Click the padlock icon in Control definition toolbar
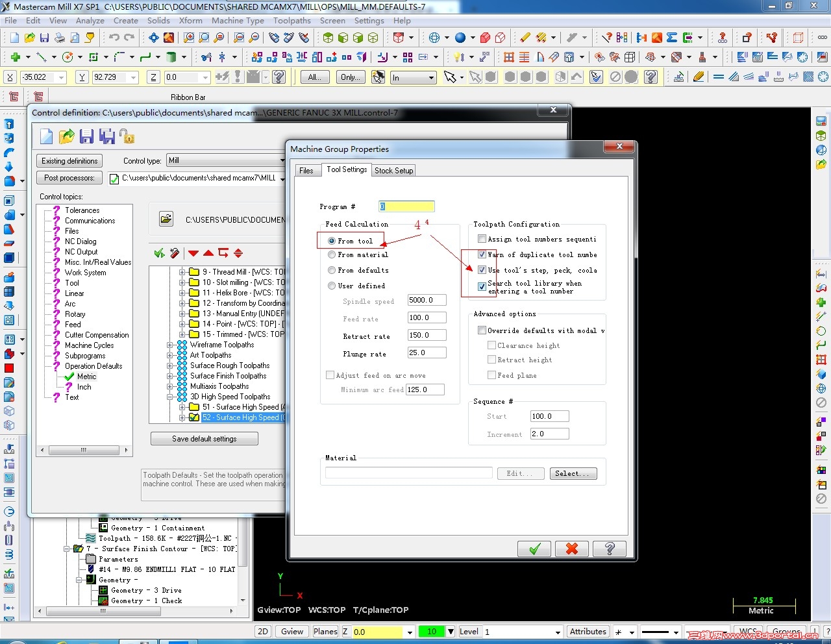Screen dimensions: 831x644 (127, 136)
